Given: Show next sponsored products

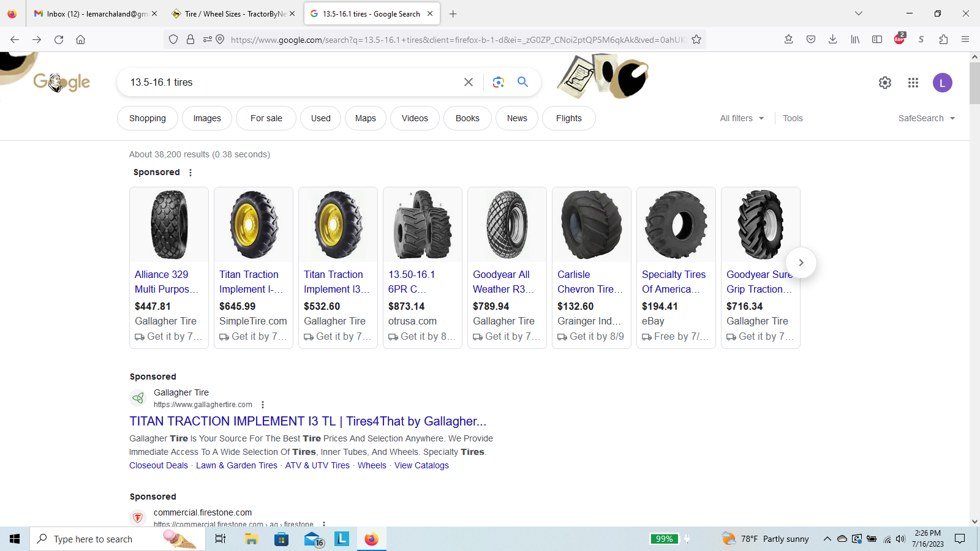Looking at the screenshot, I should click(x=801, y=263).
